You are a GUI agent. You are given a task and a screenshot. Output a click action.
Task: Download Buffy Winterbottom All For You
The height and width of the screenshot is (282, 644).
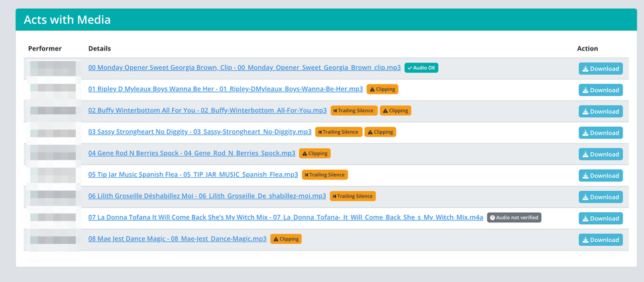(x=600, y=111)
